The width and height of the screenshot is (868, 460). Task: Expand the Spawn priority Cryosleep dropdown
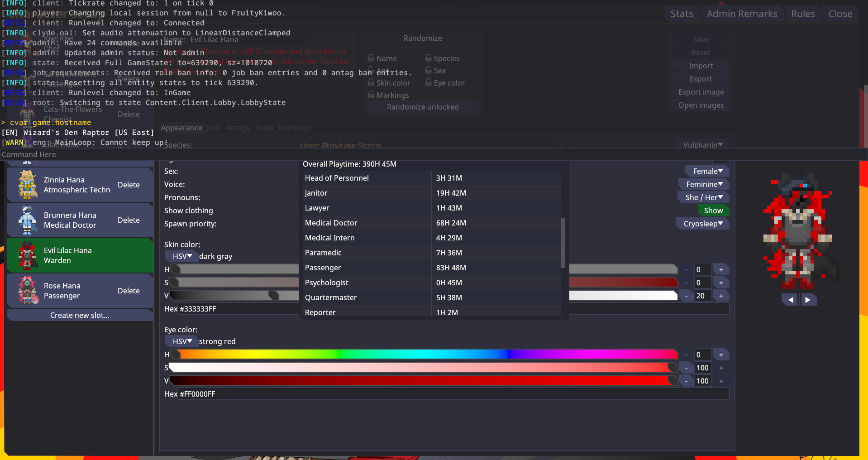(x=702, y=224)
